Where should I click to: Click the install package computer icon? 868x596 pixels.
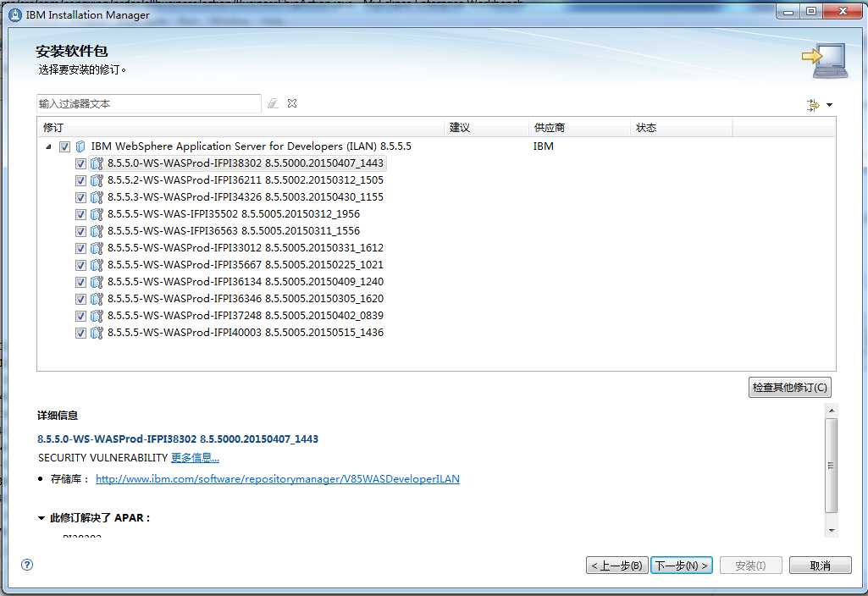pos(826,60)
